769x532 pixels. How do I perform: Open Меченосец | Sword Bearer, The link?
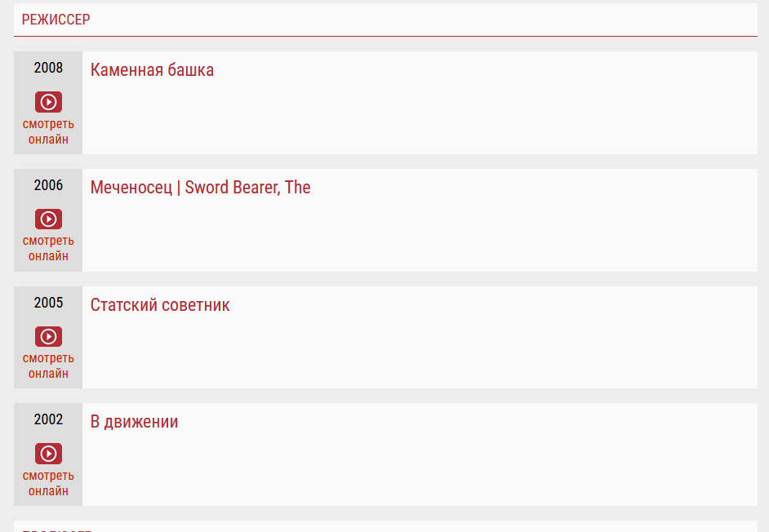(200, 188)
